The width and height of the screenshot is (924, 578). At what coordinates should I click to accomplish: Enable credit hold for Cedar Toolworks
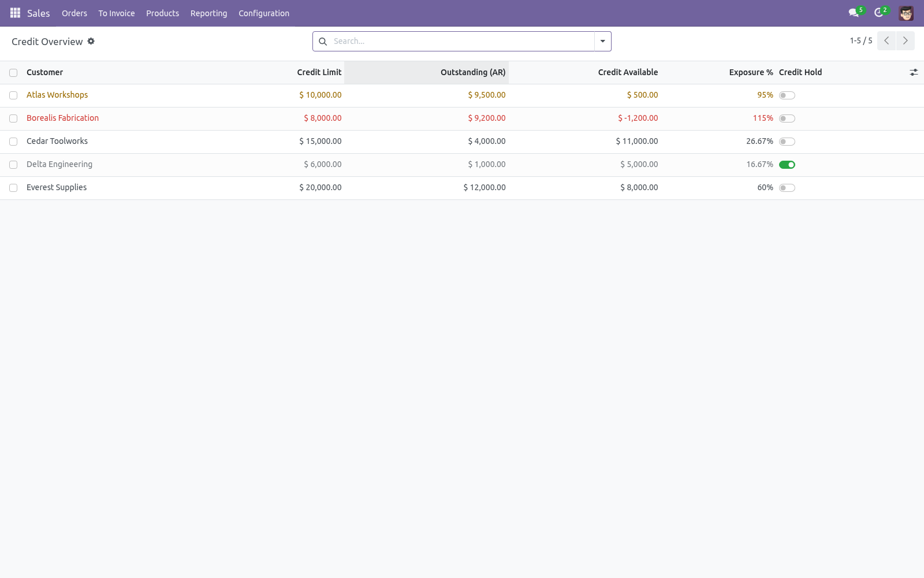tap(787, 142)
